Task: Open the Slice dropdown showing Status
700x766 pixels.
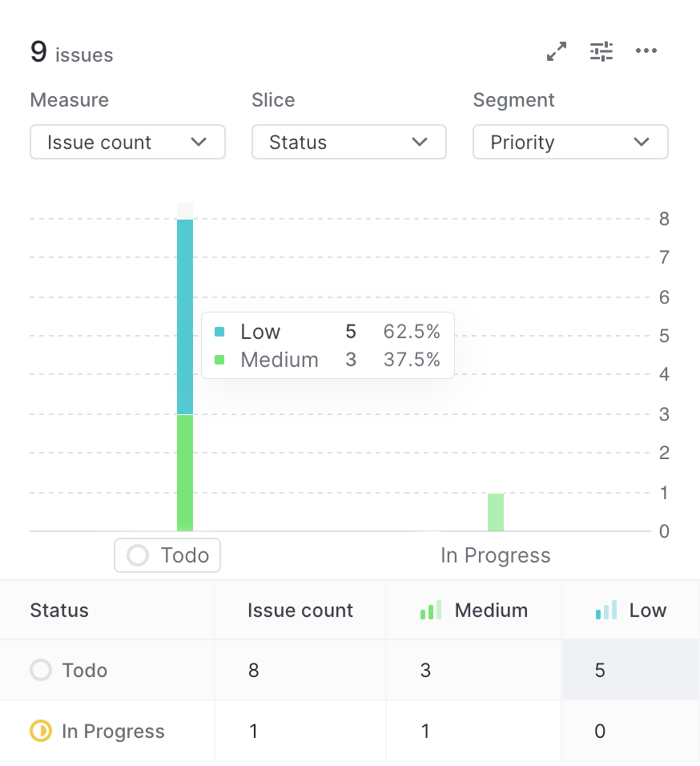Action: [348, 143]
